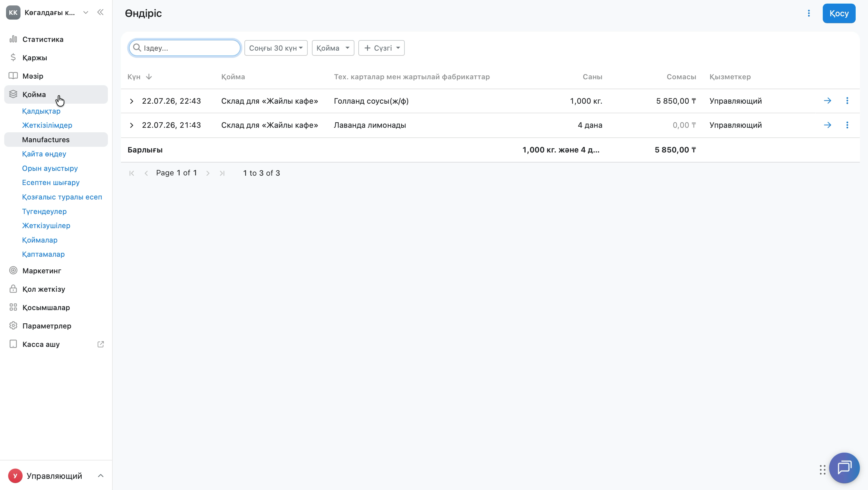Select Қалдықтар in the warehouse submenu
Image resolution: width=868 pixels, height=490 pixels.
coord(41,111)
